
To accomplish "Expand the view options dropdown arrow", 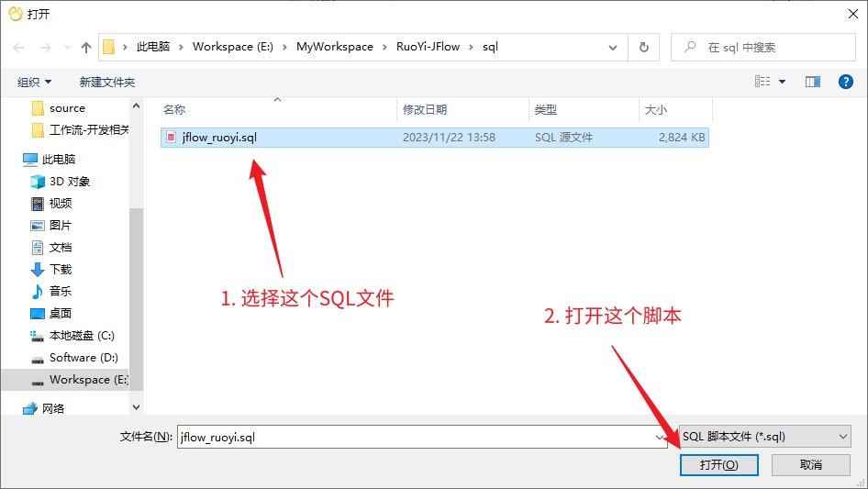I will tap(783, 82).
